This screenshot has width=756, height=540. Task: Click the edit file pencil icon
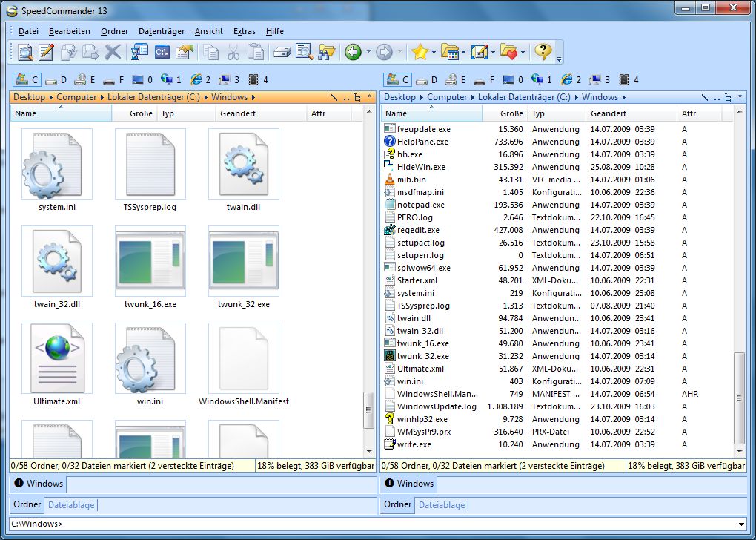tap(47, 52)
